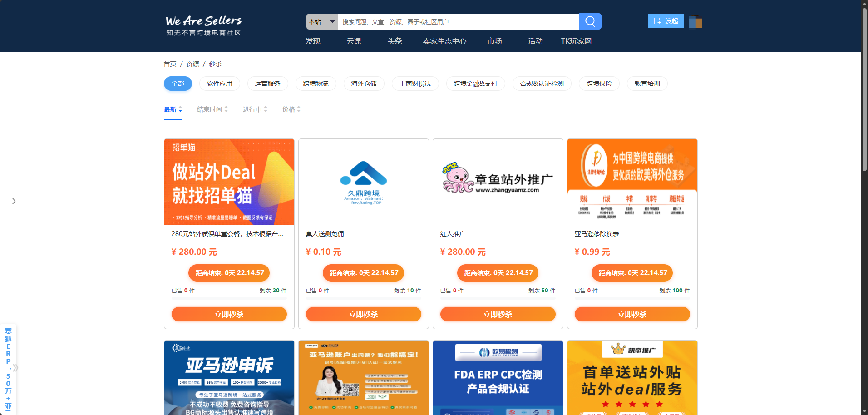Focus the search input field
This screenshot has height=415, width=868.
tap(458, 22)
